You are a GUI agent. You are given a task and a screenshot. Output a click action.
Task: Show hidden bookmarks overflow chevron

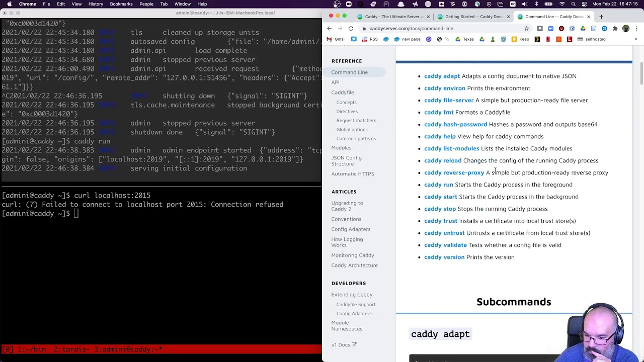point(636,39)
